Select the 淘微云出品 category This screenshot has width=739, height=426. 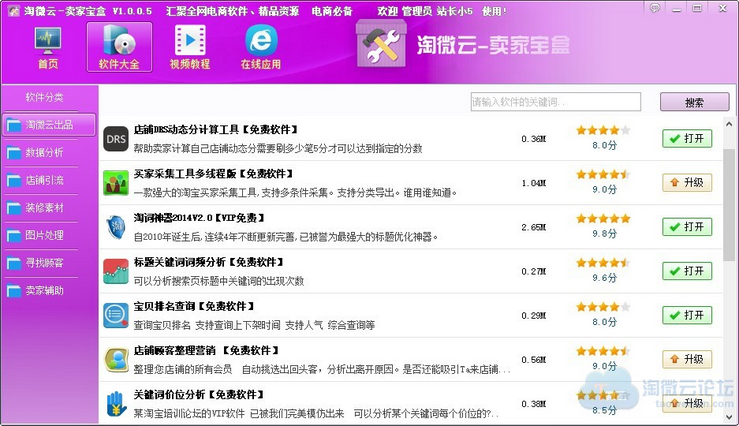pos(49,125)
